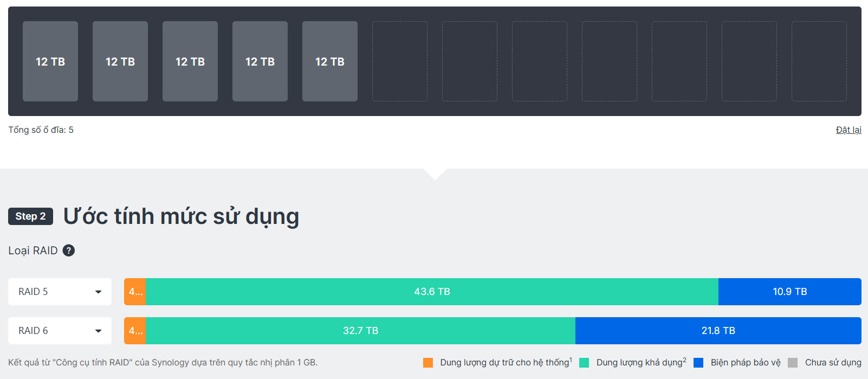
Task: Click the Đặt lại reset link
Action: point(848,130)
